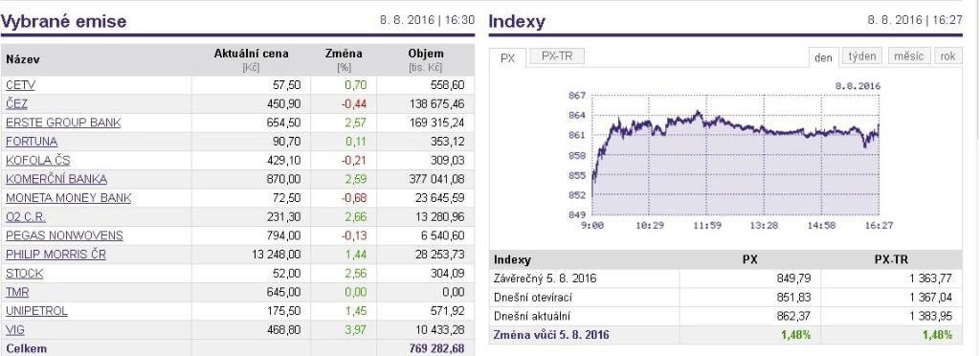This screenshot has height=356, width=980.
Task: Open the FORTUNA stock link
Action: click(32, 141)
